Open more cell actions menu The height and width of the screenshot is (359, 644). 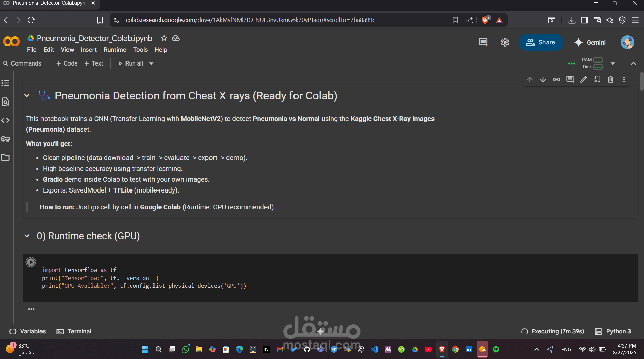coord(624,80)
